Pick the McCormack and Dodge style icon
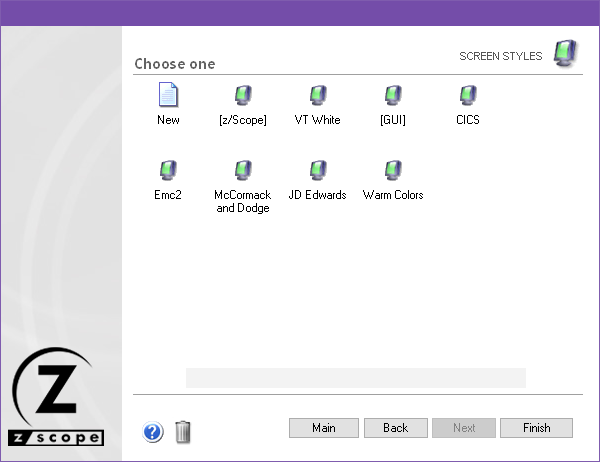The image size is (600, 462). pyautogui.click(x=243, y=170)
